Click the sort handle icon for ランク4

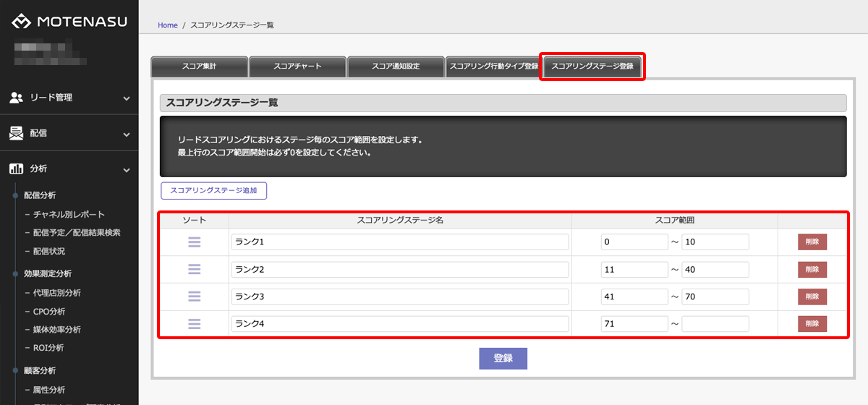coord(194,323)
